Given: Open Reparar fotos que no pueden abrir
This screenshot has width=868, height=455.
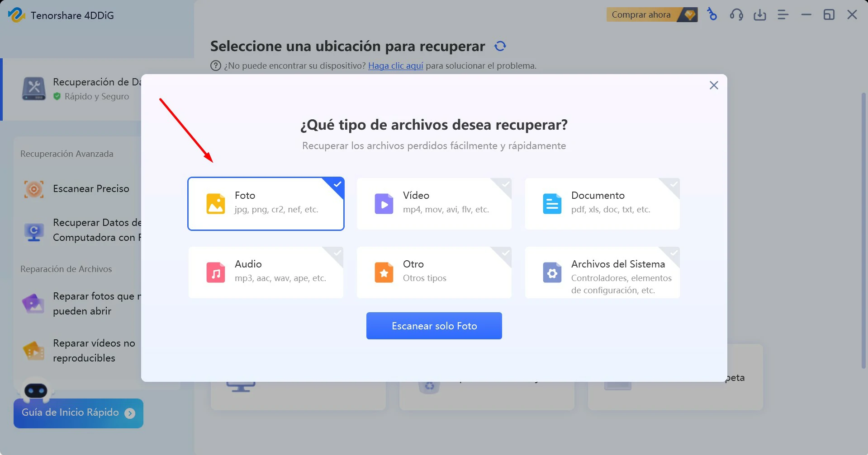Looking at the screenshot, I should tap(77, 304).
